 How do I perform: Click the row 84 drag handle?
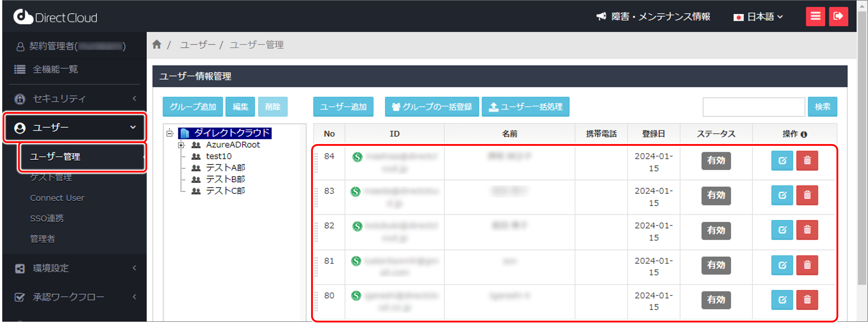[x=316, y=163]
